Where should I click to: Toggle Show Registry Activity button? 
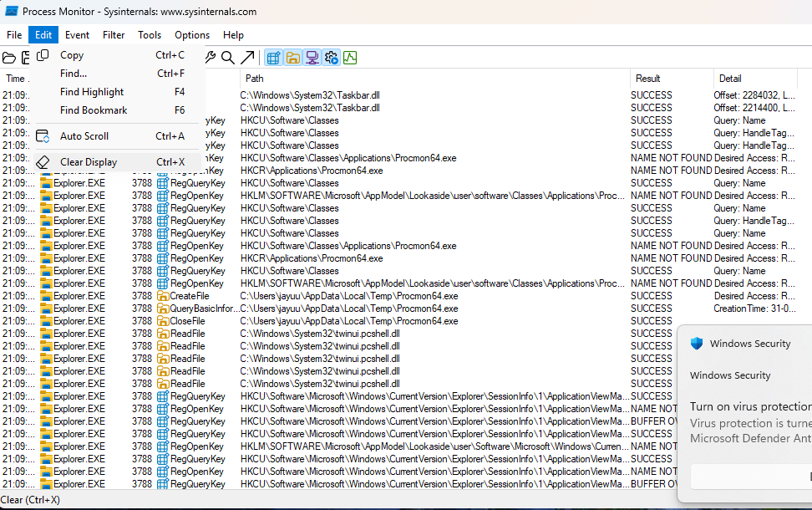(x=273, y=58)
